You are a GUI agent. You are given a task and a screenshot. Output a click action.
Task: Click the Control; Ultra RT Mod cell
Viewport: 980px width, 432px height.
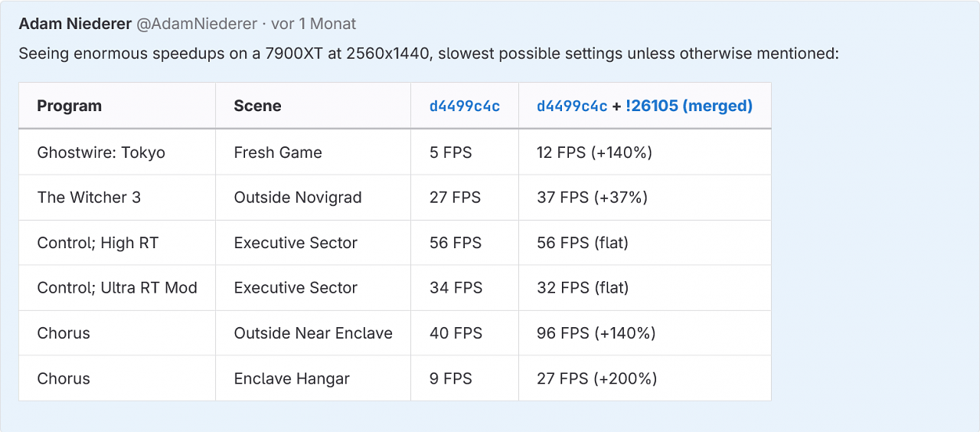coord(117,288)
